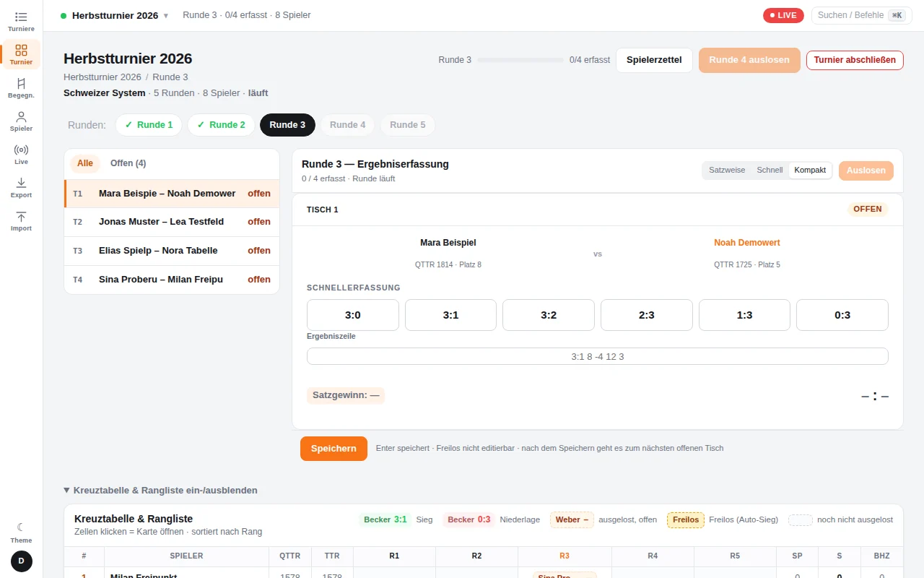This screenshot has height=578, width=924.
Task: Select match T1 Mara Beispie – Noah Demower
Action: 172,194
